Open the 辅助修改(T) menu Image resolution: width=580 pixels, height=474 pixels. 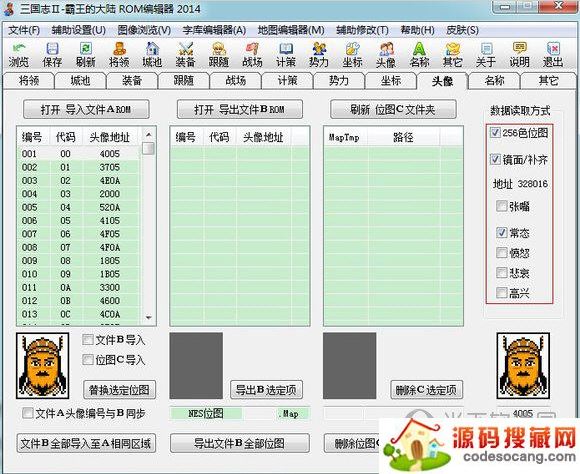362,30
